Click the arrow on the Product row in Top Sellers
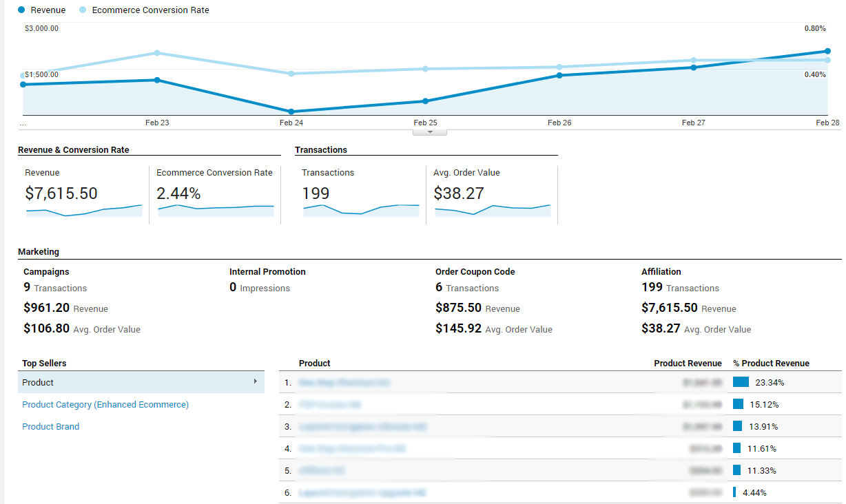The image size is (846, 504). coord(255,381)
